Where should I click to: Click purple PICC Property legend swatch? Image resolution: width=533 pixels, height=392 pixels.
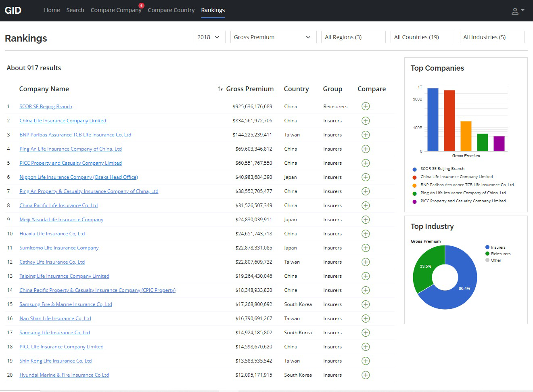[x=414, y=201]
